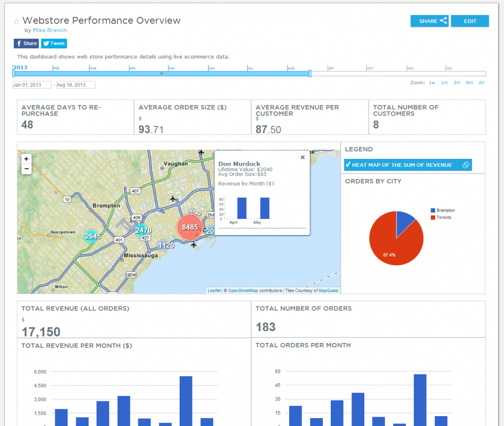Set timeline zoom to 1w
504x426 pixels.
click(432, 83)
